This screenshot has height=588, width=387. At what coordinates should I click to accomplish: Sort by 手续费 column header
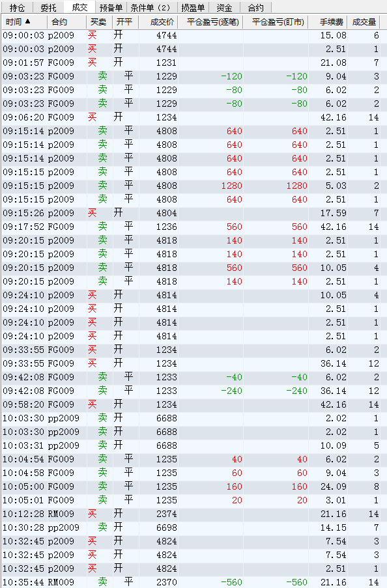point(328,22)
